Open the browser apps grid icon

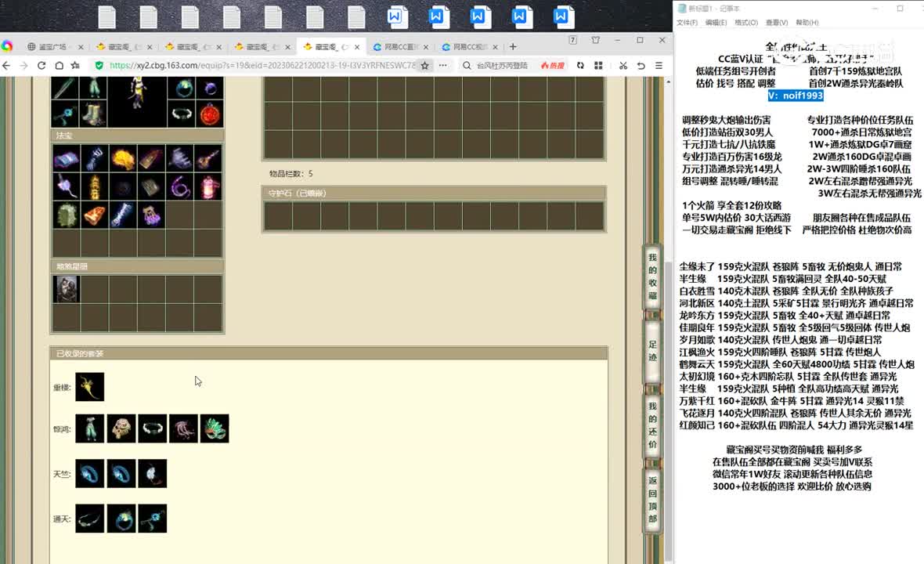click(599, 66)
